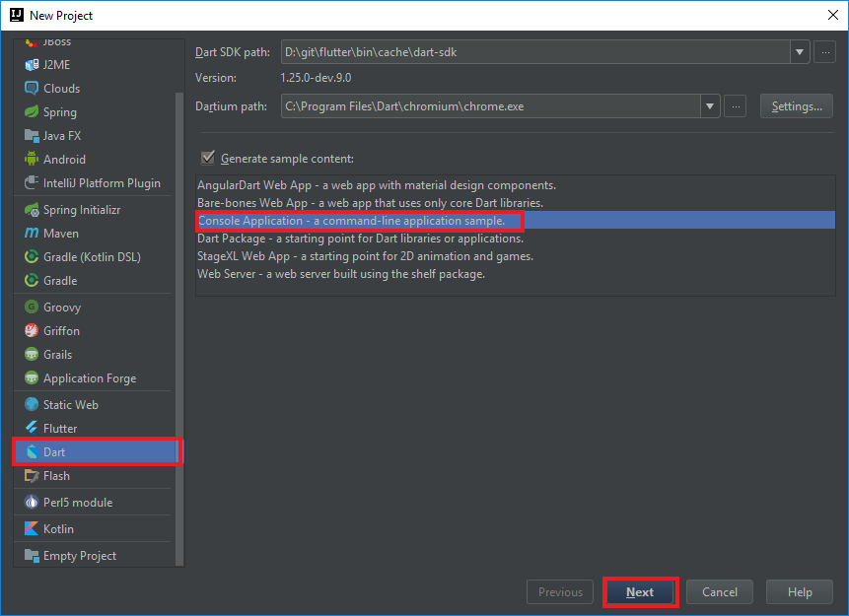Click the Next button
This screenshot has width=849, height=616.
639,592
